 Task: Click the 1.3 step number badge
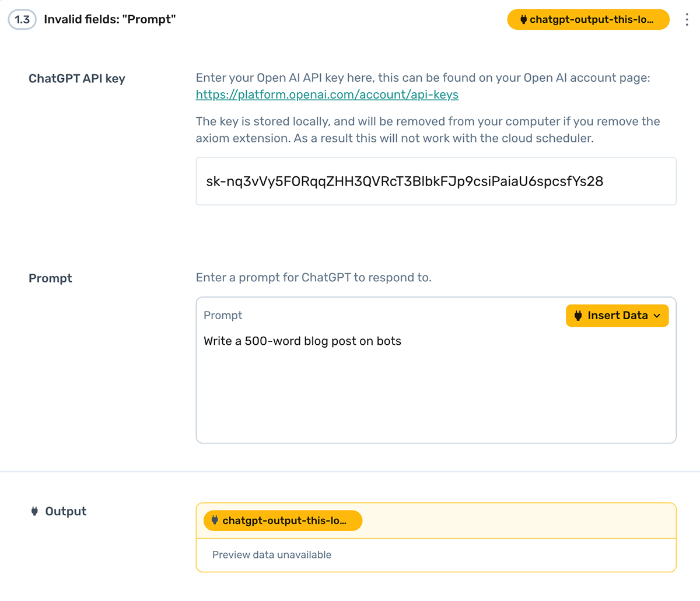(22, 19)
